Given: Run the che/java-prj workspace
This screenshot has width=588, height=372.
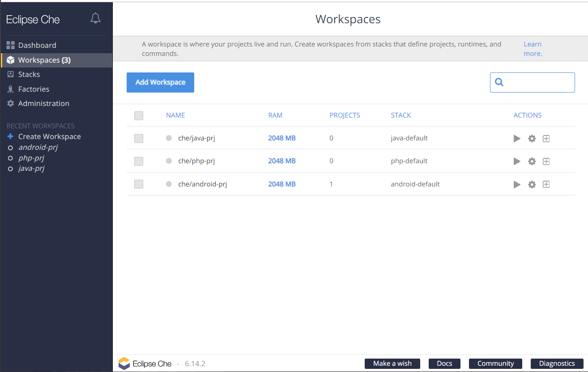Looking at the screenshot, I should [517, 139].
